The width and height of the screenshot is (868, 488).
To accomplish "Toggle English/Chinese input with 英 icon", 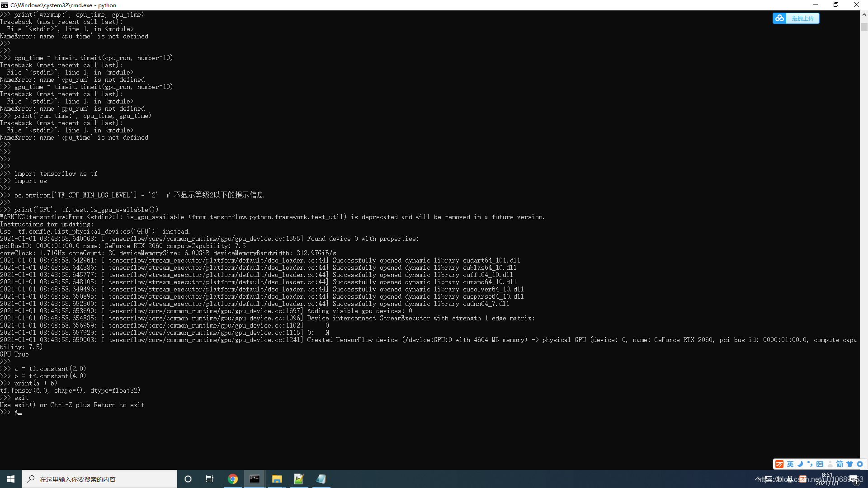I will point(790,464).
